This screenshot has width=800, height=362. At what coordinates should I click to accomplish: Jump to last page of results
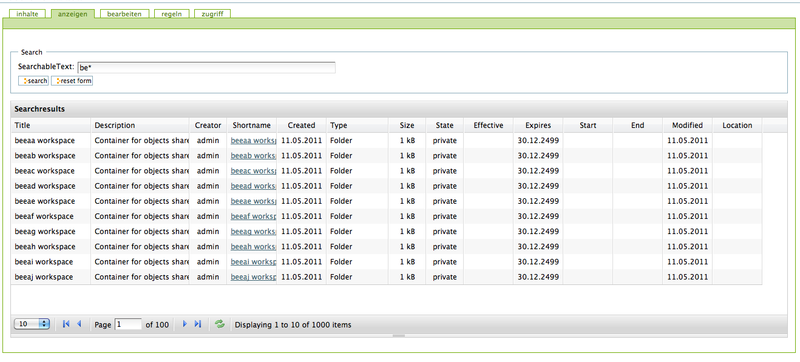pos(198,324)
